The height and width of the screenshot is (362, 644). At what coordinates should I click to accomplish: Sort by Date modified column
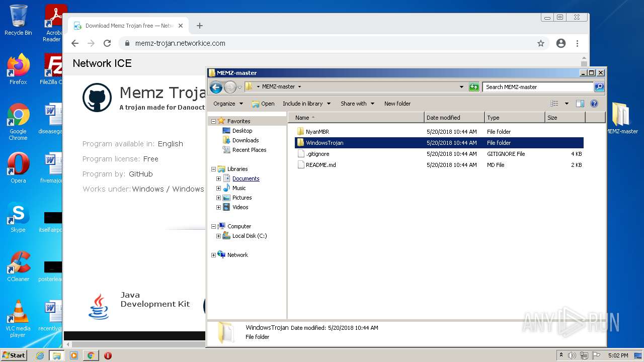(455, 118)
